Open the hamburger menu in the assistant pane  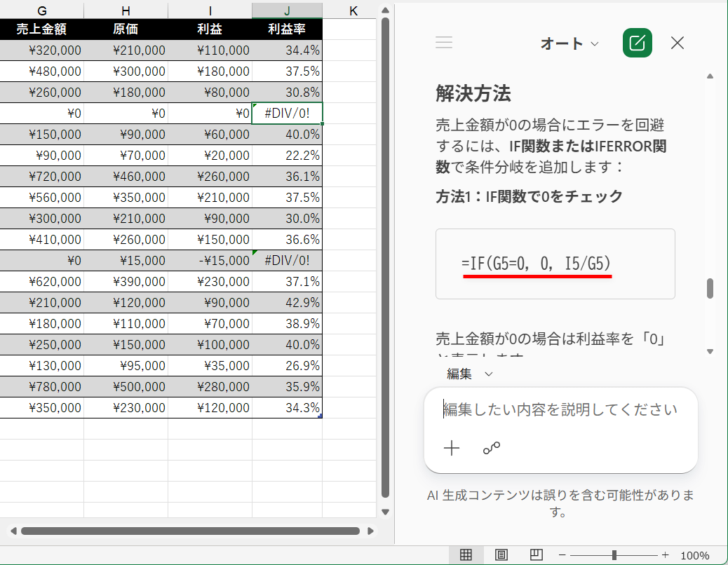click(x=444, y=43)
